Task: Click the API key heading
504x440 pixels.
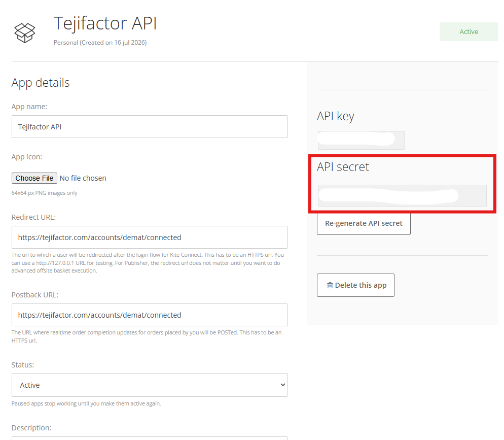Action: point(336,116)
